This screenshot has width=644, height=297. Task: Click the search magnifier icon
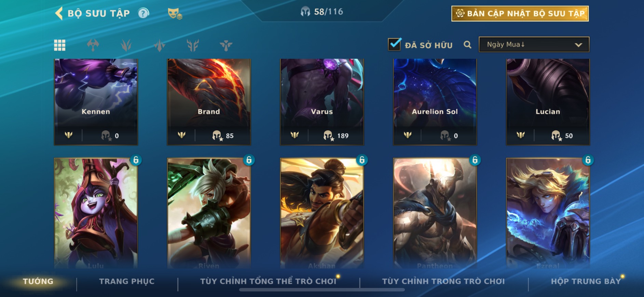(467, 45)
